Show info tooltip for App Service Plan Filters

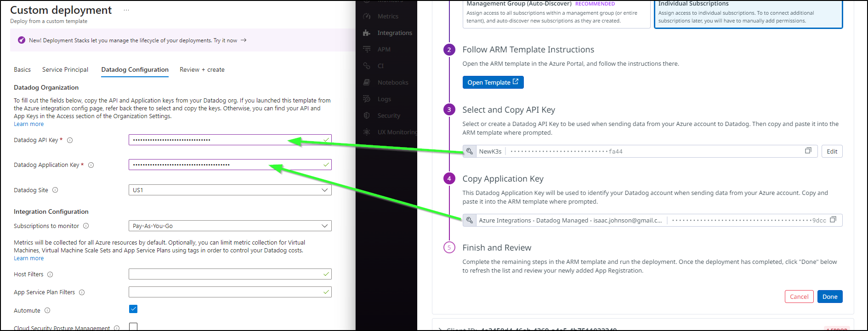82,292
